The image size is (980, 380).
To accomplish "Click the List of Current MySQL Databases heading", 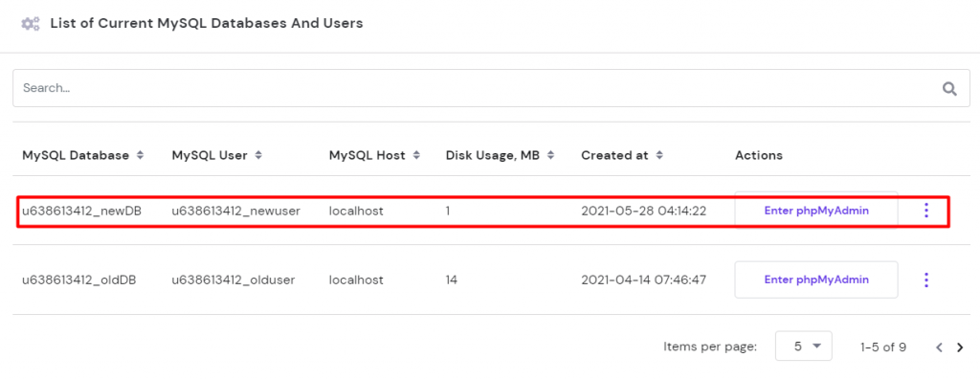I will coord(207,24).
